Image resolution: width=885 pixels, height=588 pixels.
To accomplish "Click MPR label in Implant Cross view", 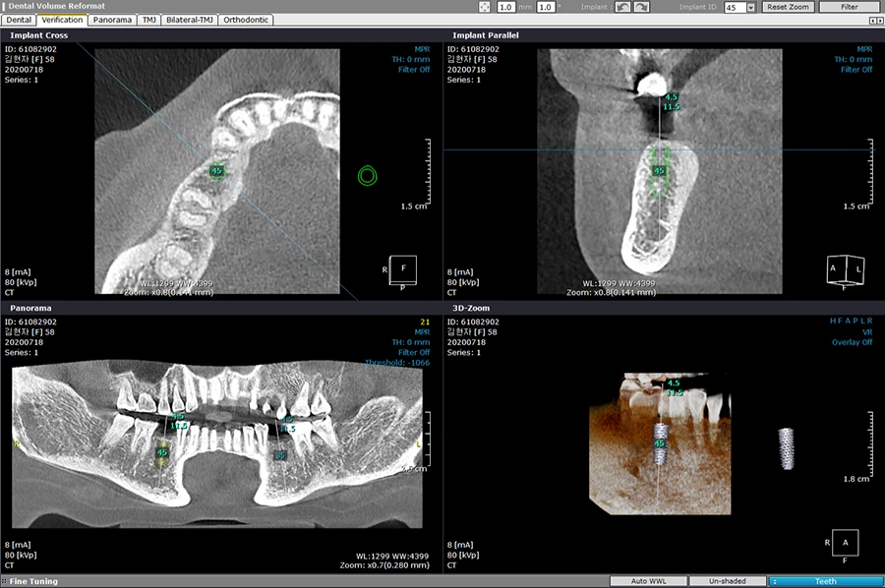I will pyautogui.click(x=422, y=49).
